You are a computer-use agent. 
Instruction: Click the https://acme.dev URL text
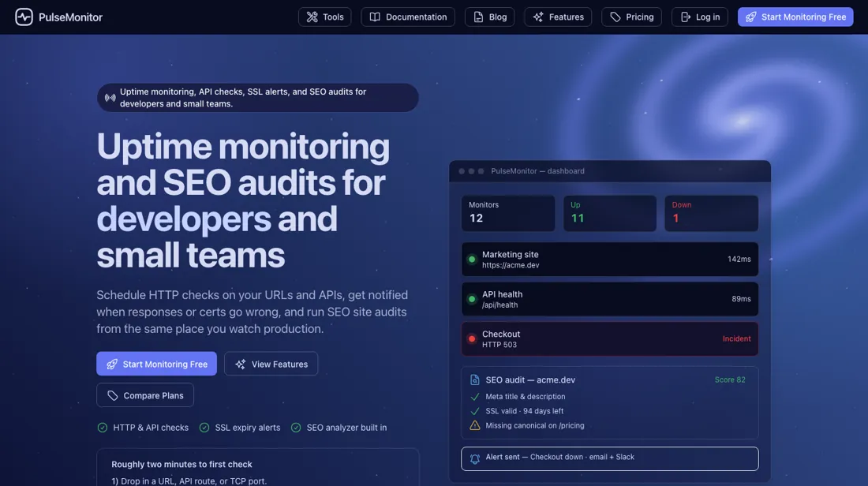(x=511, y=265)
